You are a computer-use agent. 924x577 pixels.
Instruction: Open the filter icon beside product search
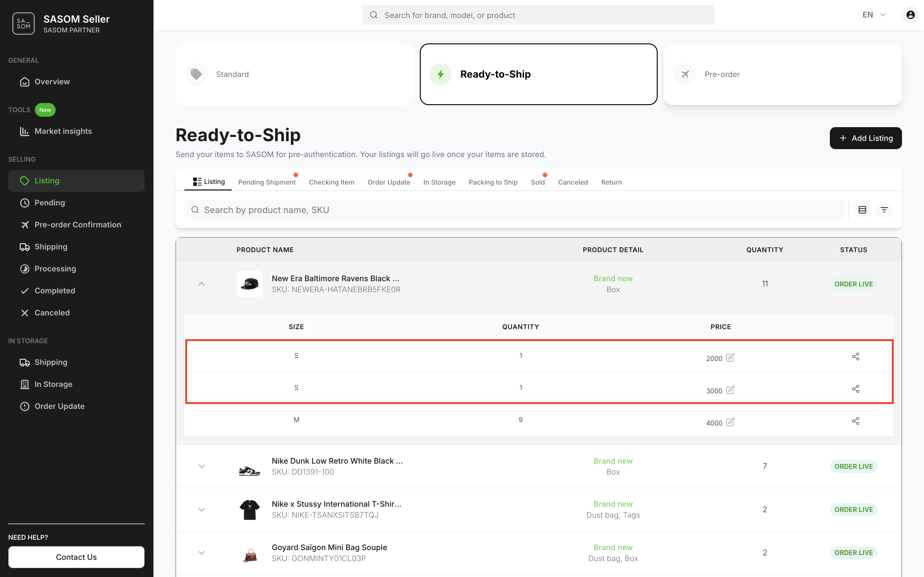tap(884, 210)
